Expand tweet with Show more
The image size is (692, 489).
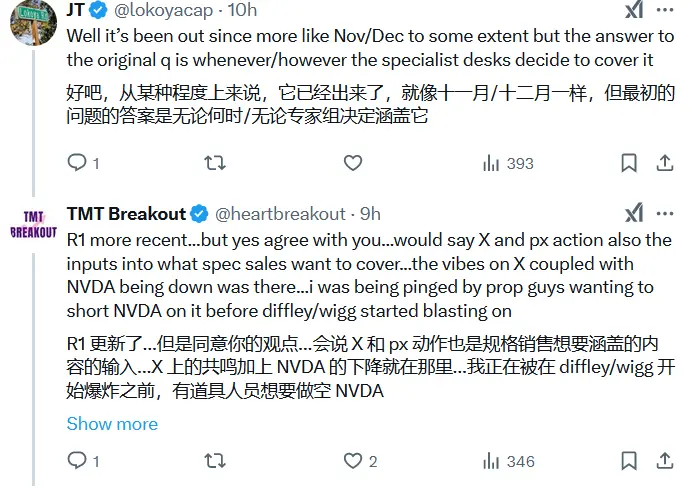coord(112,423)
